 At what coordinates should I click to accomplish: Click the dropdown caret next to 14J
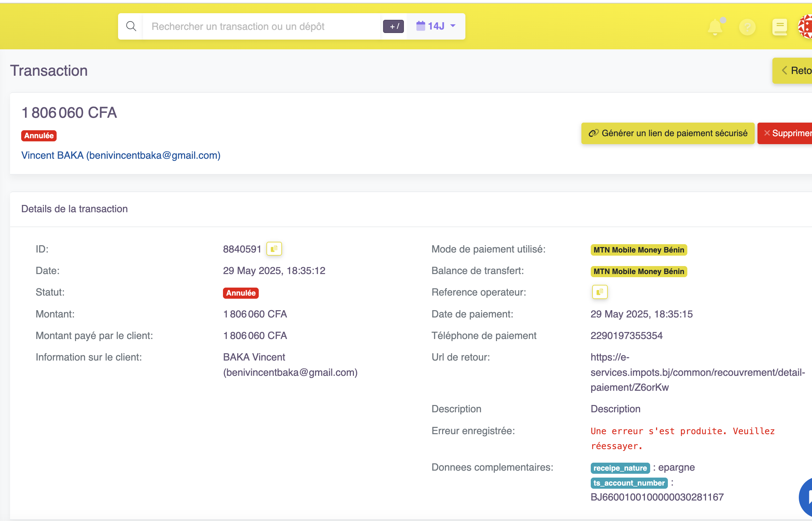[453, 26]
